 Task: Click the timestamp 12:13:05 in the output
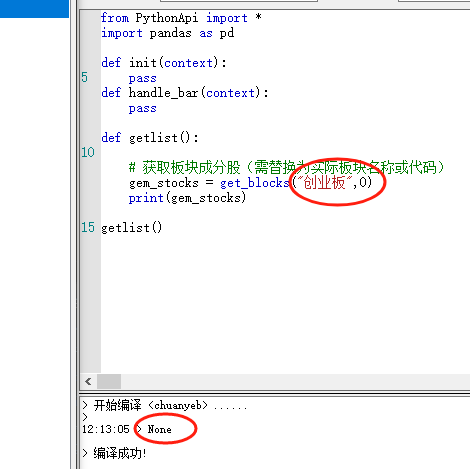coord(106,429)
